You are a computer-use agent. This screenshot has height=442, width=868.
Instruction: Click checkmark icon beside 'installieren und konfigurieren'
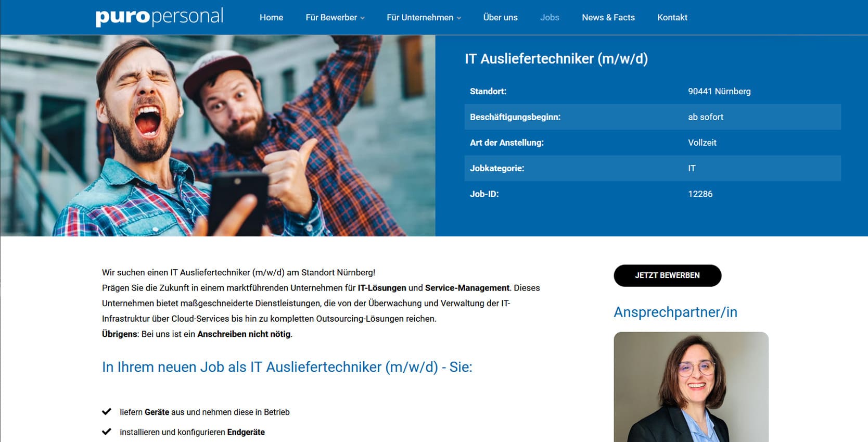pos(107,432)
